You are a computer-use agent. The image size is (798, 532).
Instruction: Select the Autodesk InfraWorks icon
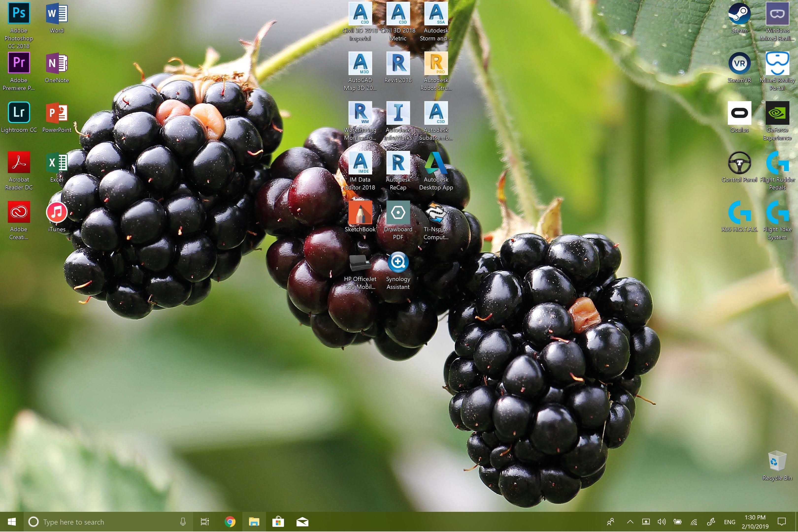pyautogui.click(x=398, y=113)
